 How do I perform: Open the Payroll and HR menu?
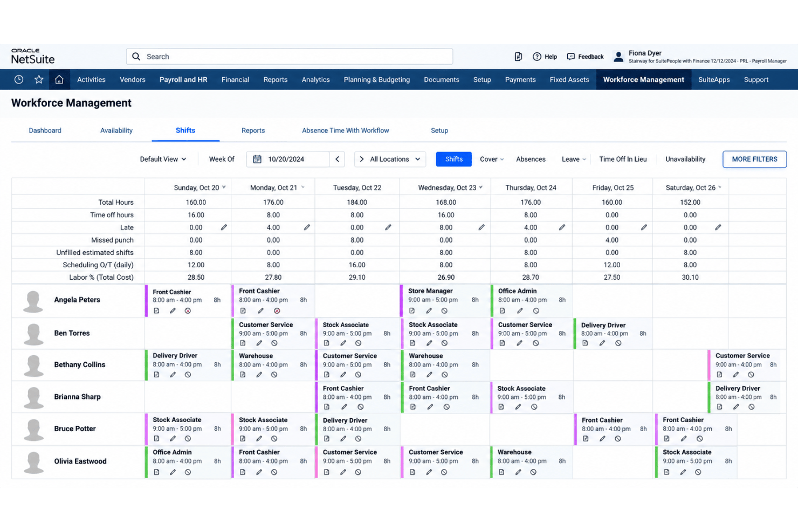click(183, 80)
